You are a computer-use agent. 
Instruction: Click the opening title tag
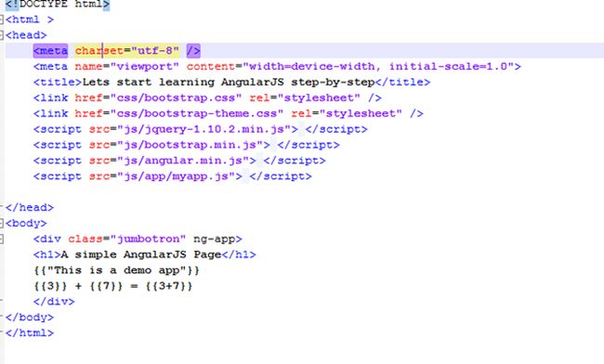click(58, 83)
